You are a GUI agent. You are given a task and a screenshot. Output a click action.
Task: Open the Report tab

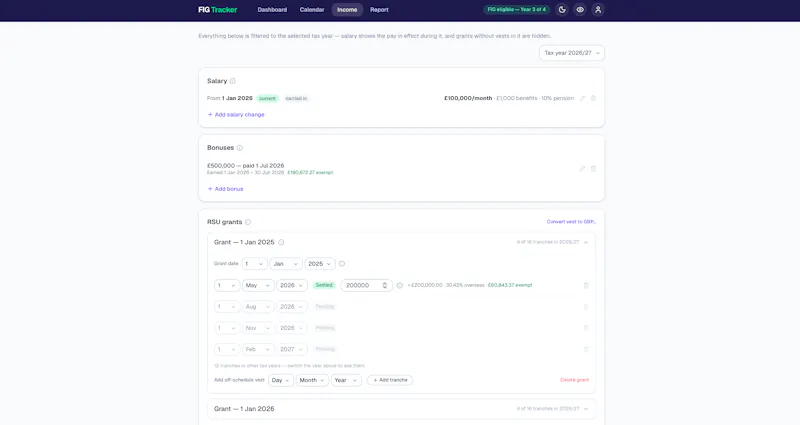point(379,10)
